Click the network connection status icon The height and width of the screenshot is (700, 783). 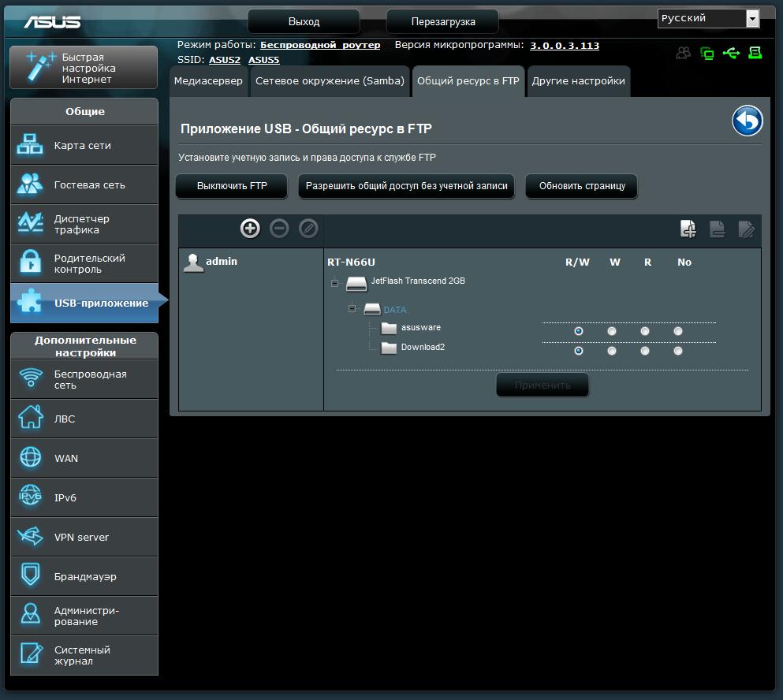(707, 53)
